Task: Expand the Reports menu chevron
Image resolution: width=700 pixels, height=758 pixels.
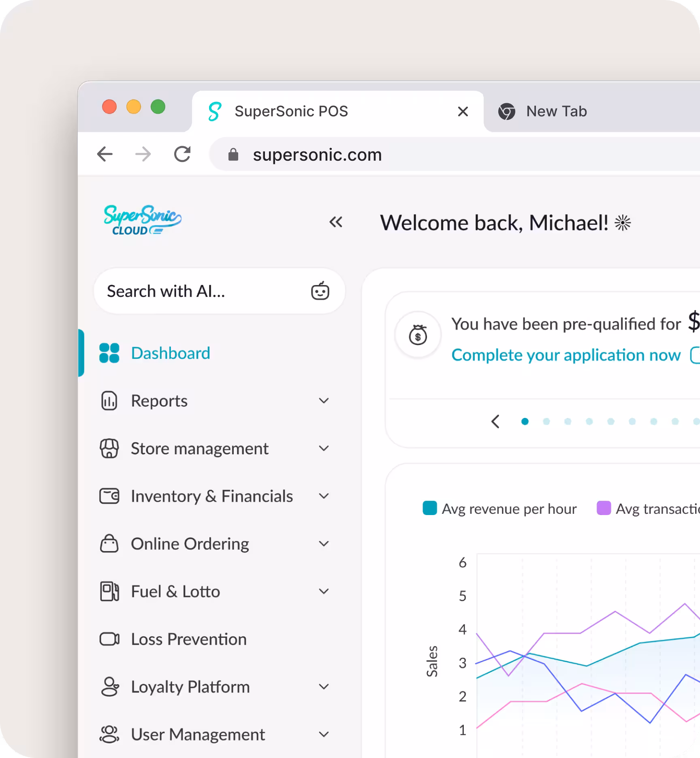Action: [x=324, y=401]
